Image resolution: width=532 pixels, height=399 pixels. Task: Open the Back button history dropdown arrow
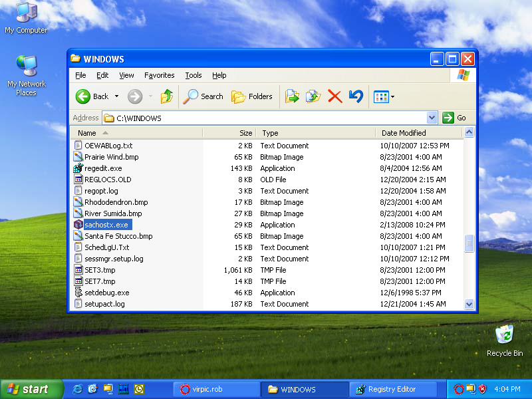tap(117, 96)
